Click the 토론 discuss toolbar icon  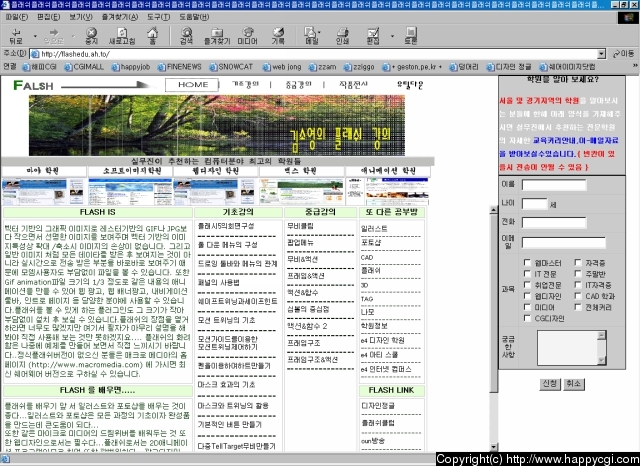(x=411, y=36)
